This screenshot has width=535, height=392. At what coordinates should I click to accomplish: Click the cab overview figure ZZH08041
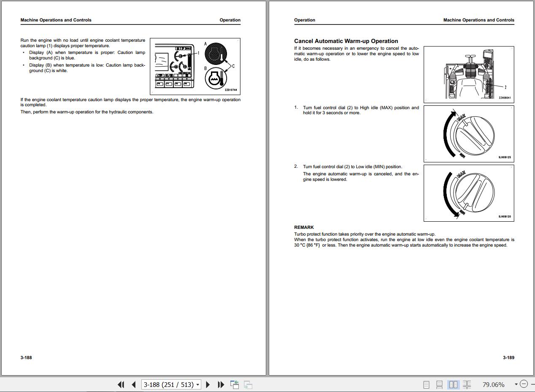pyautogui.click(x=469, y=75)
